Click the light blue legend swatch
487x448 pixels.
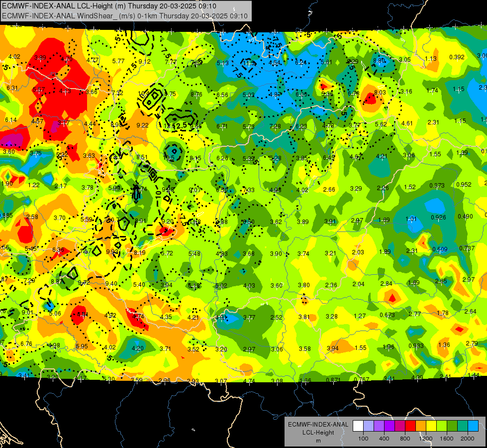click(x=473, y=426)
